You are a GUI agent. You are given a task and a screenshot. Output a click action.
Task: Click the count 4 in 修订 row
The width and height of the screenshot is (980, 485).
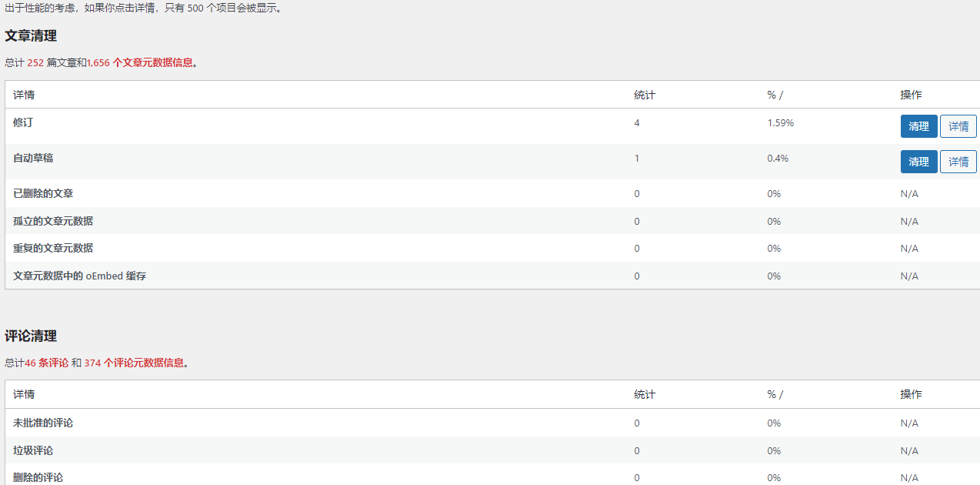tap(637, 123)
